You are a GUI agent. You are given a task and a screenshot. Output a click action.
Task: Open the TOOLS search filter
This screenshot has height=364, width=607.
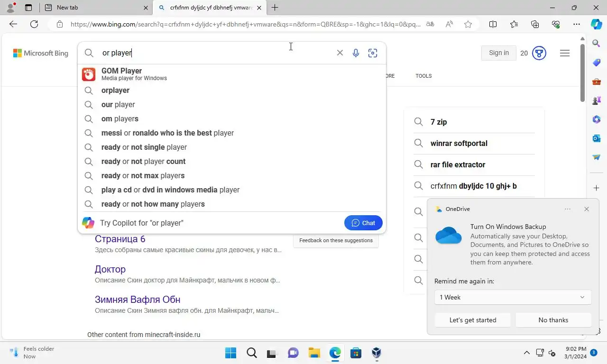point(423,76)
